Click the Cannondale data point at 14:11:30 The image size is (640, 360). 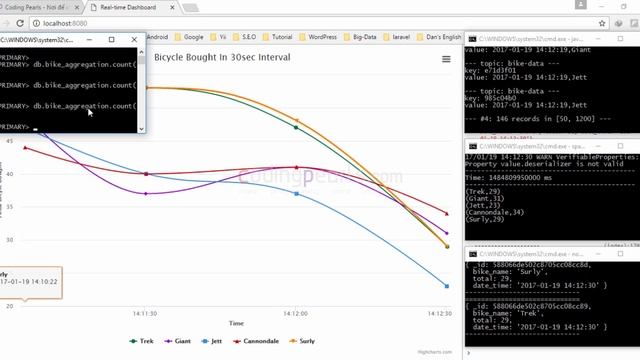pyautogui.click(x=146, y=174)
